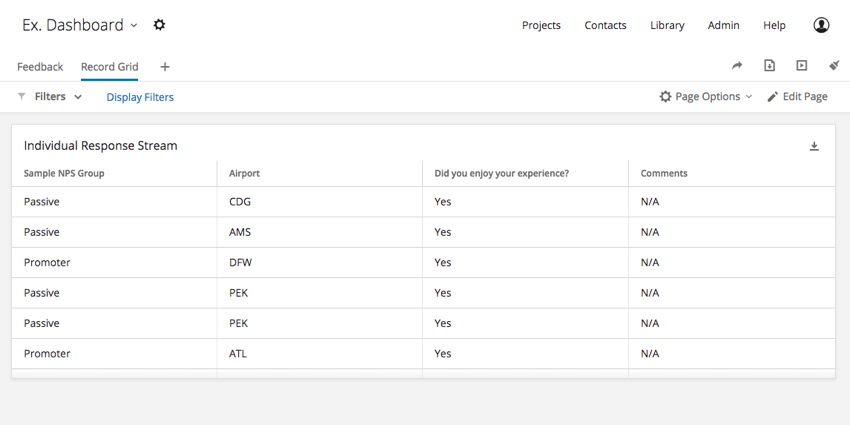Open dashboard settings gear icon
Image resolution: width=850 pixels, height=425 pixels.
[x=159, y=25]
